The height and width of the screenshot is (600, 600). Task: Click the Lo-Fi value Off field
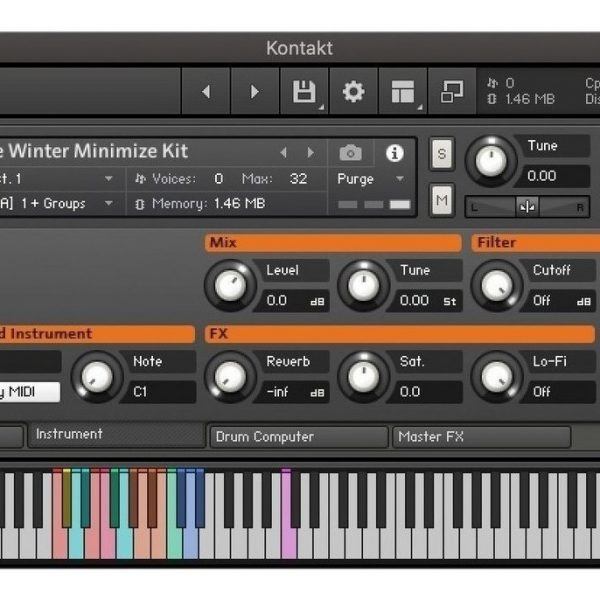point(559,392)
